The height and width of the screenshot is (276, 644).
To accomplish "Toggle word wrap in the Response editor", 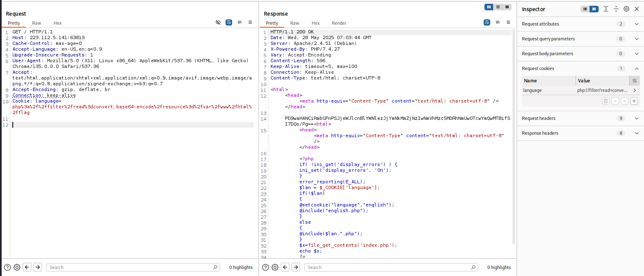I will (x=487, y=22).
